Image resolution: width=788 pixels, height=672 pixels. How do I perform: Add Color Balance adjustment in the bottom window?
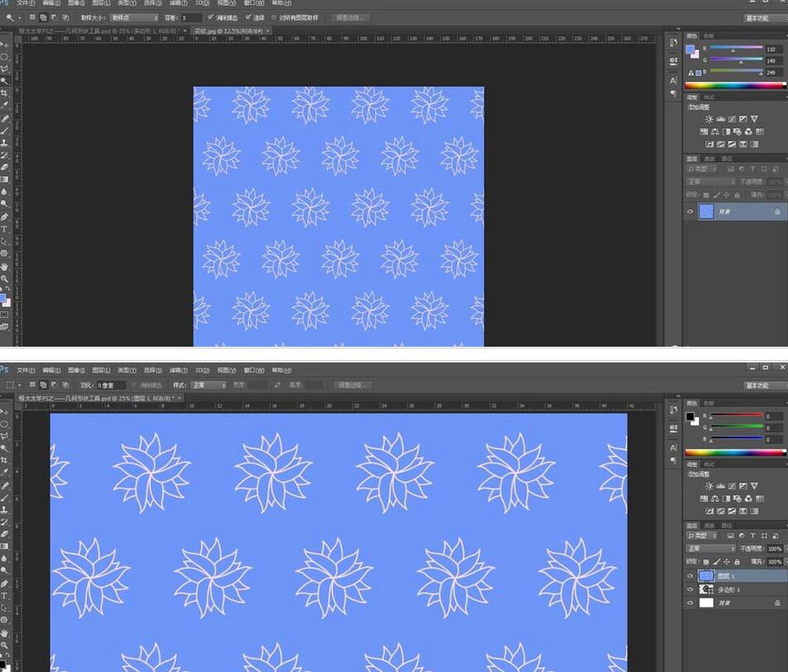click(x=715, y=498)
